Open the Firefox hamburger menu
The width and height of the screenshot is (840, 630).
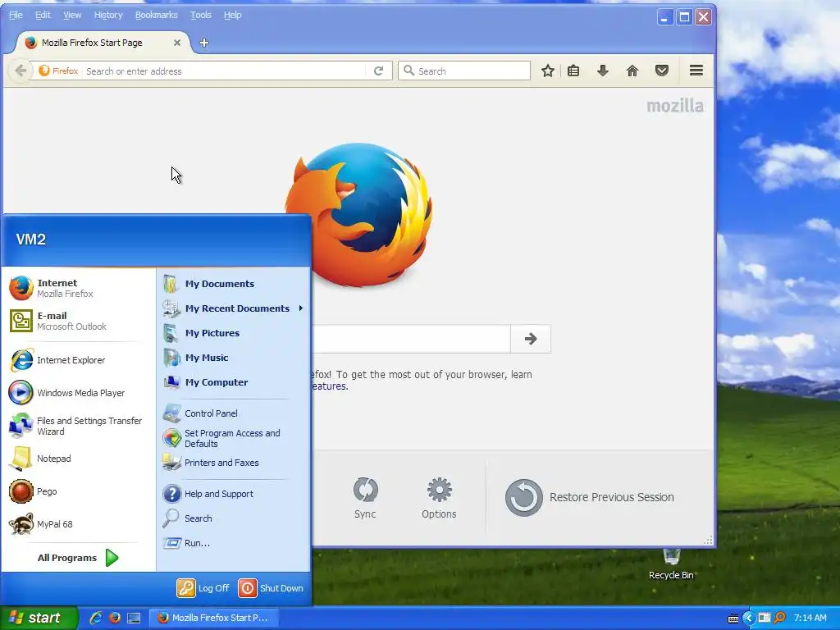(696, 71)
